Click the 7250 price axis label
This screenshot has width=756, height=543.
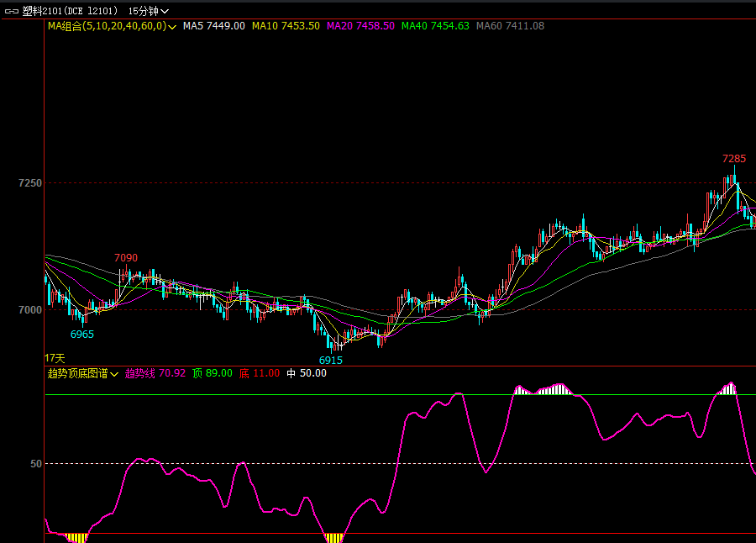[x=30, y=183]
